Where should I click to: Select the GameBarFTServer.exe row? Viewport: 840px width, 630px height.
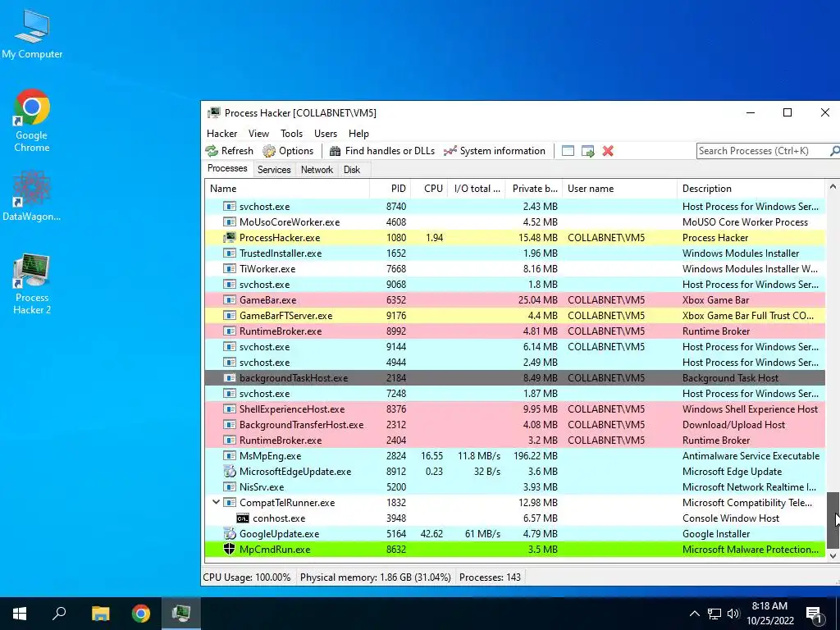point(515,316)
